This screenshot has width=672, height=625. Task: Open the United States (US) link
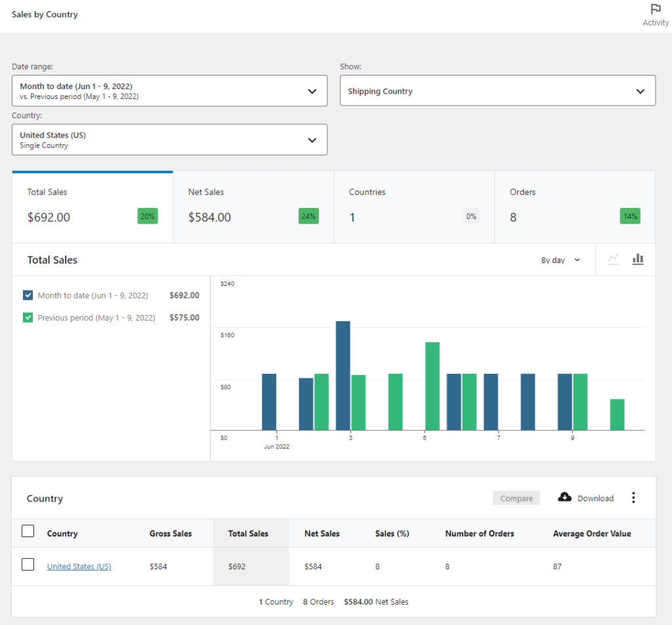pyautogui.click(x=79, y=566)
